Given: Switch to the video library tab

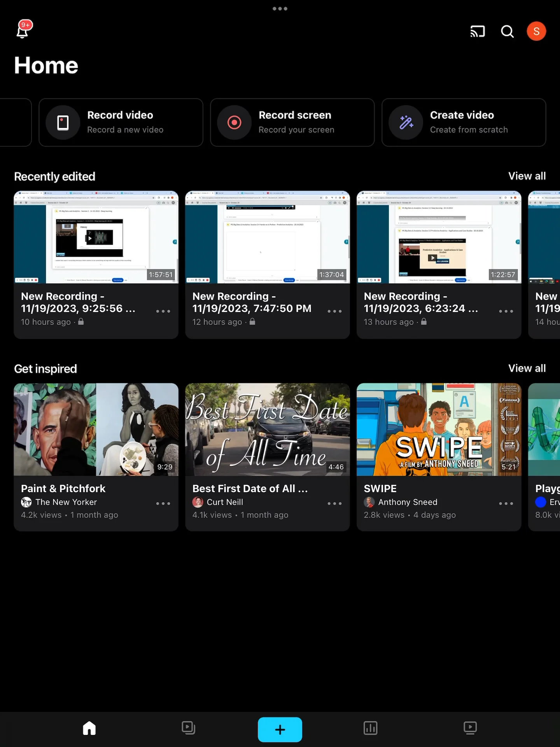Looking at the screenshot, I should [x=189, y=728].
